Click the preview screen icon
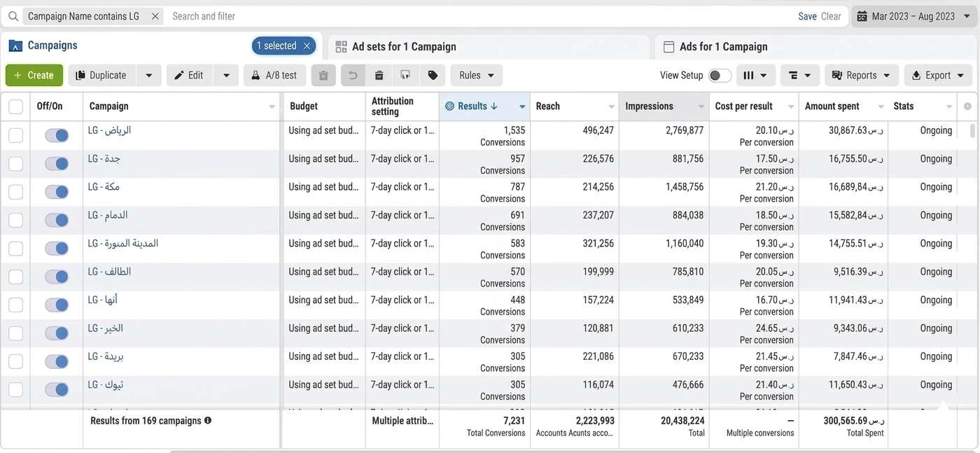The width and height of the screenshot is (980, 453). (x=405, y=76)
